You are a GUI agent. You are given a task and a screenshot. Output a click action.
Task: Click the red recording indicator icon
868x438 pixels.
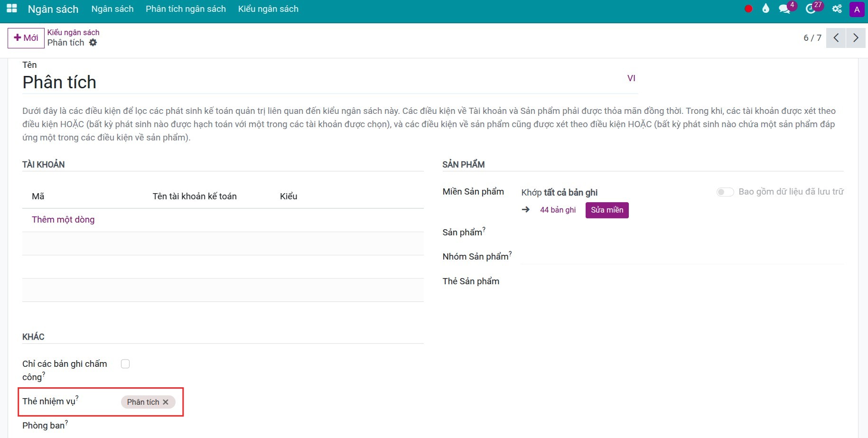pos(748,9)
